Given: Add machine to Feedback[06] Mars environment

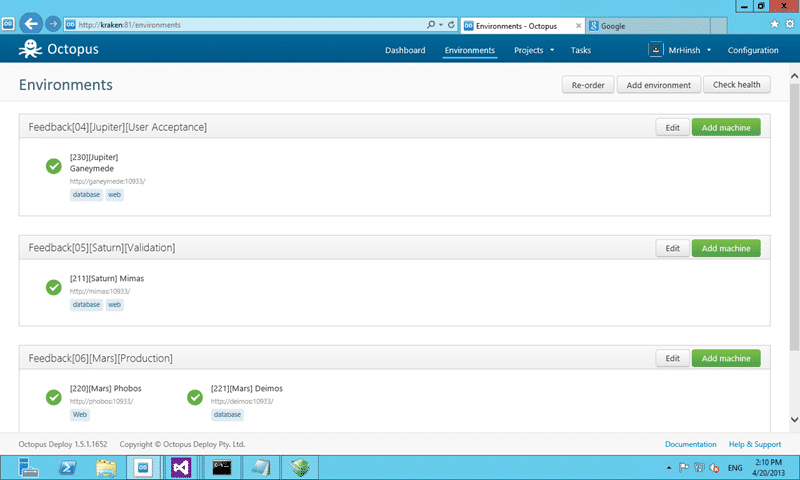Looking at the screenshot, I should coord(726,358).
